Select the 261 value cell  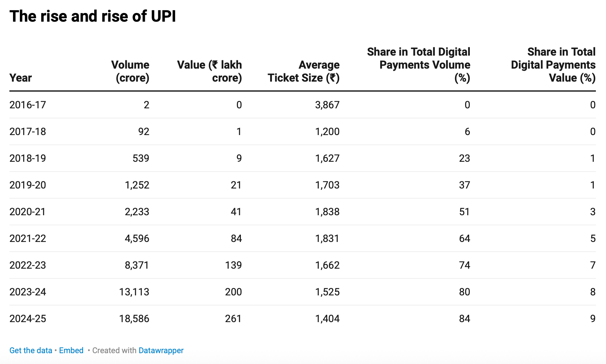click(233, 318)
